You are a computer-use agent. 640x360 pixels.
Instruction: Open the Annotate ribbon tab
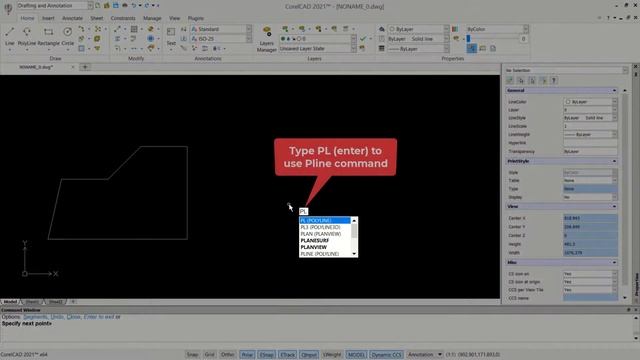(72, 18)
